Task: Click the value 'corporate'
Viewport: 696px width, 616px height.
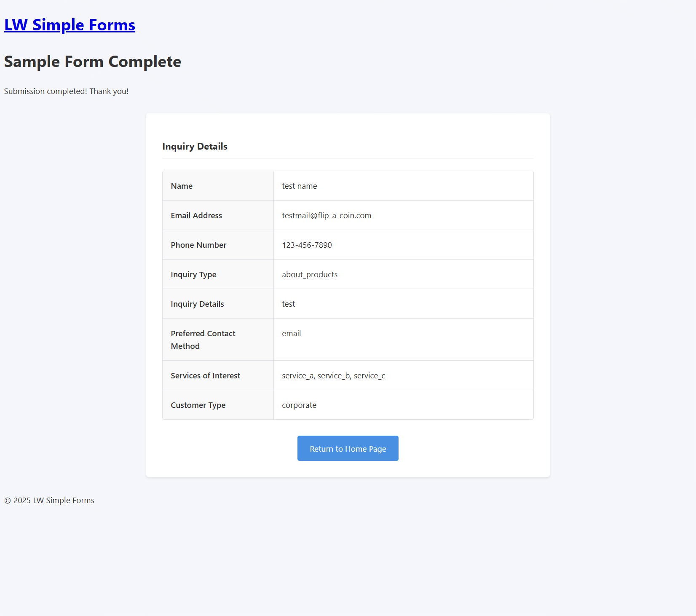Action: coord(299,405)
